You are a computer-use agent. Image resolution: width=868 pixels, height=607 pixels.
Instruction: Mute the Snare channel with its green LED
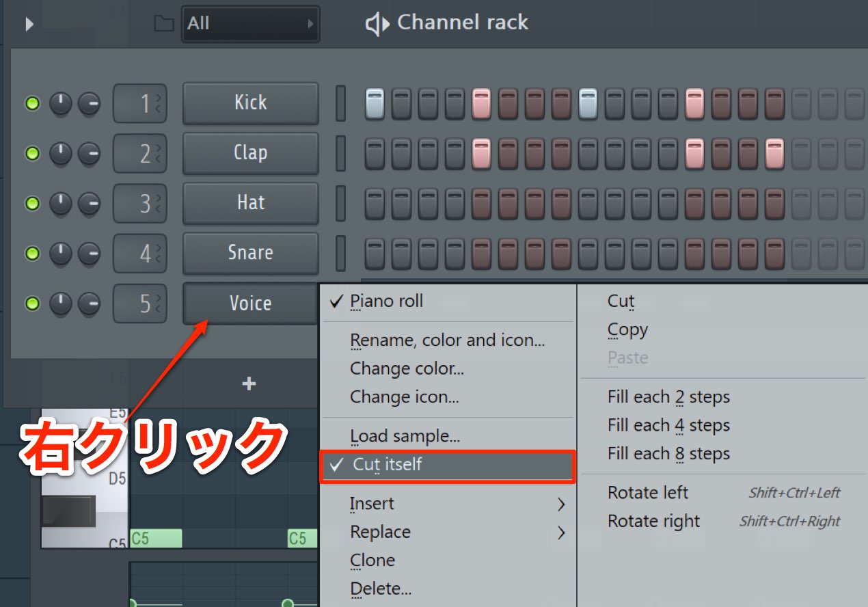[x=32, y=254]
